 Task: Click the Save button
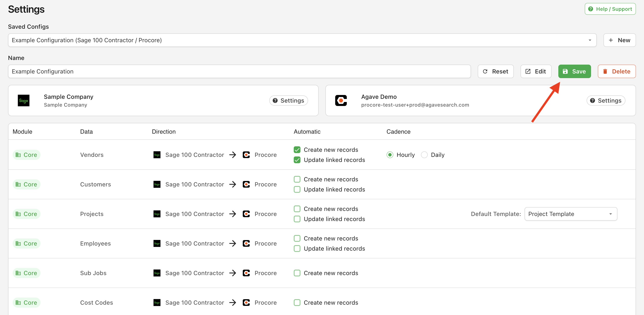[575, 71]
